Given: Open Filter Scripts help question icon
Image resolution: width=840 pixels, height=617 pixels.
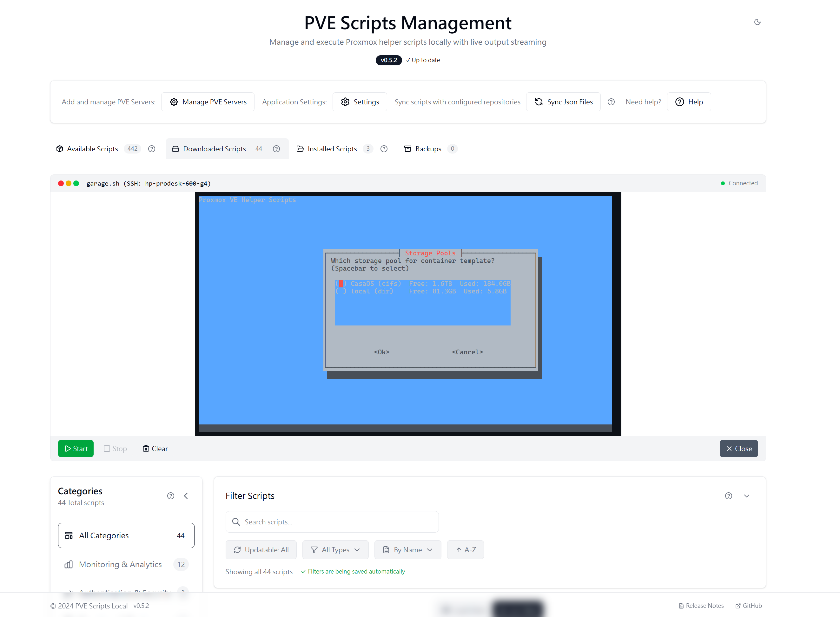Looking at the screenshot, I should [x=729, y=496].
